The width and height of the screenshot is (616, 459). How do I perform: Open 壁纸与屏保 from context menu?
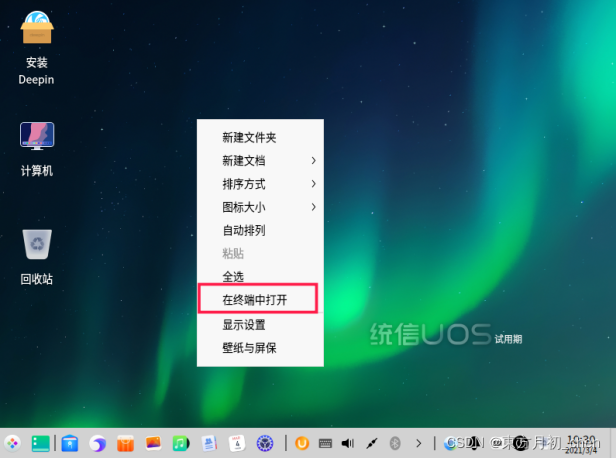tap(260, 348)
